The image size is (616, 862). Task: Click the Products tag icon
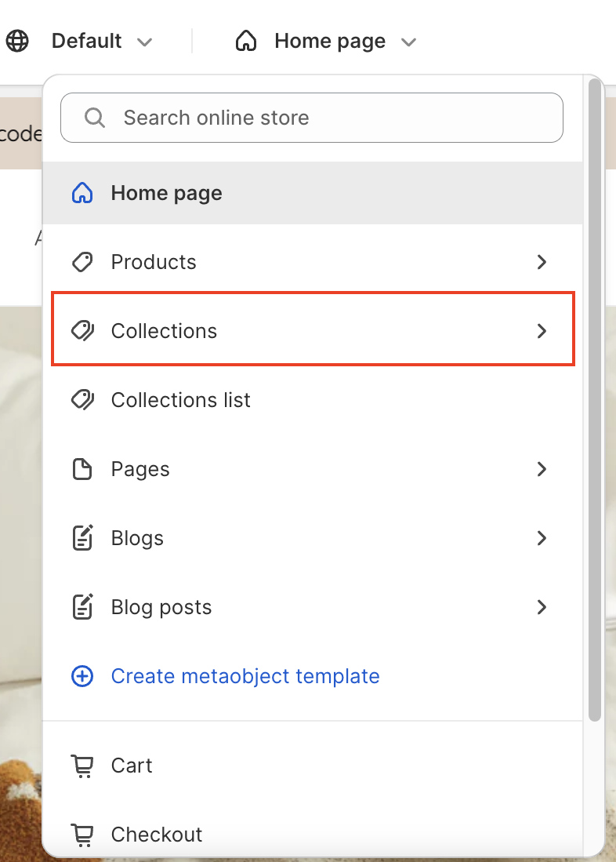coord(82,262)
